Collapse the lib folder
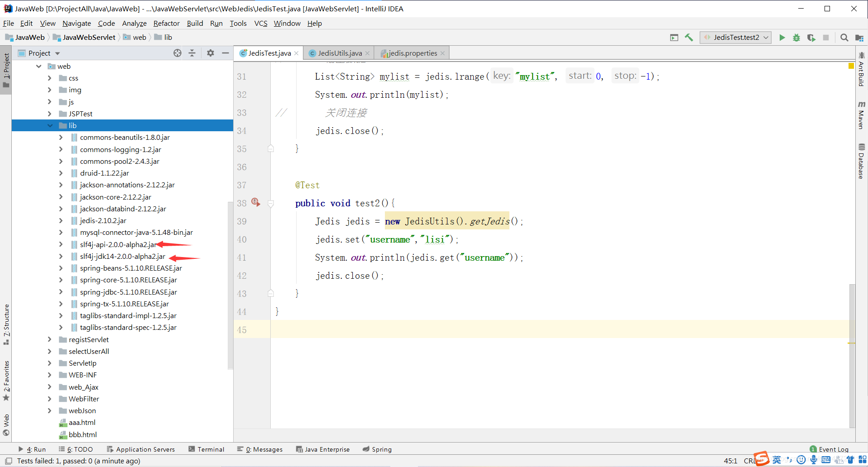The height and width of the screenshot is (467, 868). (x=50, y=126)
